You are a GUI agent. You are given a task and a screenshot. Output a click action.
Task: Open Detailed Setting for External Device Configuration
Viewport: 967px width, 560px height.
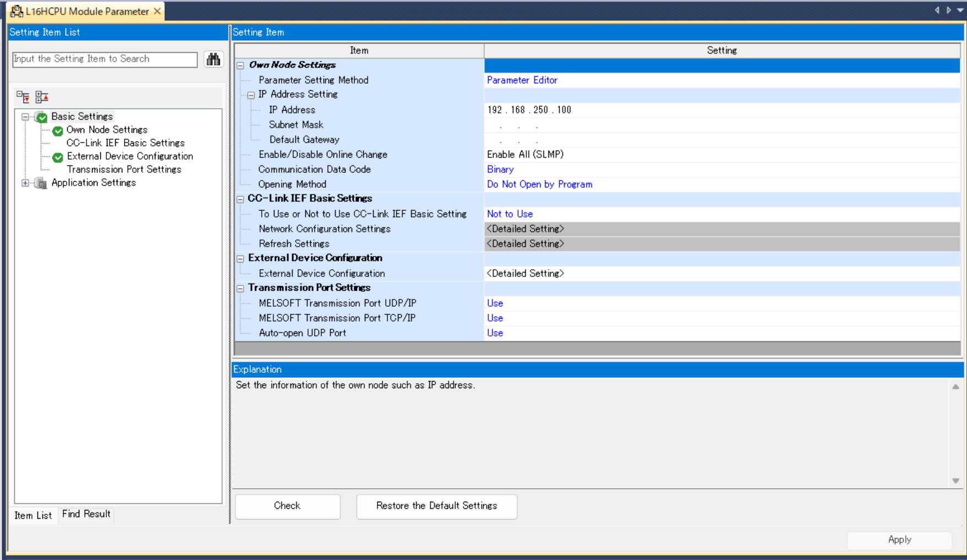(x=722, y=274)
